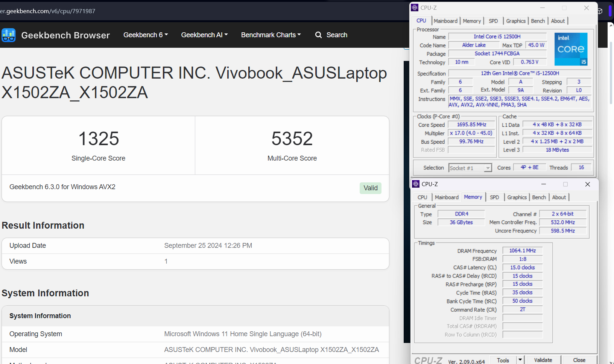This screenshot has width=614, height=364.
Task: Click the Operating System value Microsoft Windows 11
Action: (x=243, y=334)
